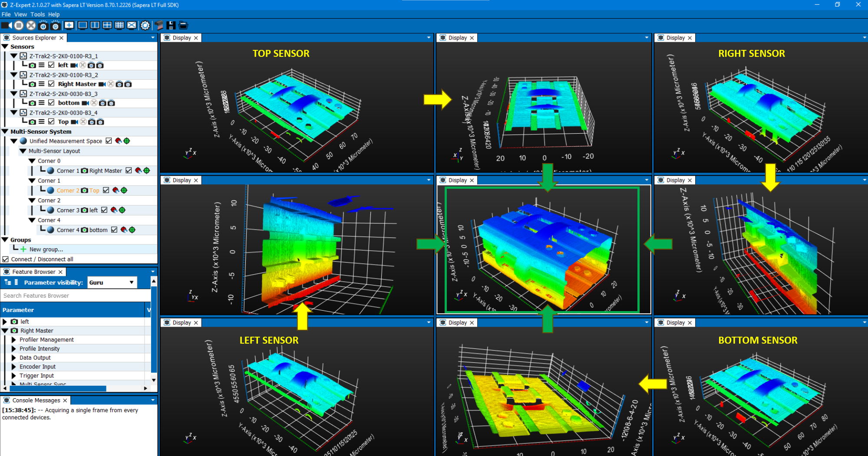The width and height of the screenshot is (868, 456).
Task: Toggle the left sensor checkbox
Action: (51, 65)
